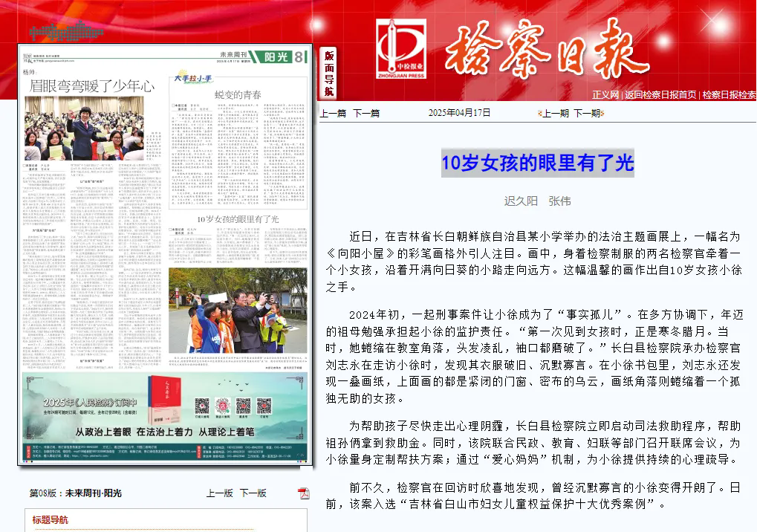Go to 上一版 previous page

(x=219, y=493)
